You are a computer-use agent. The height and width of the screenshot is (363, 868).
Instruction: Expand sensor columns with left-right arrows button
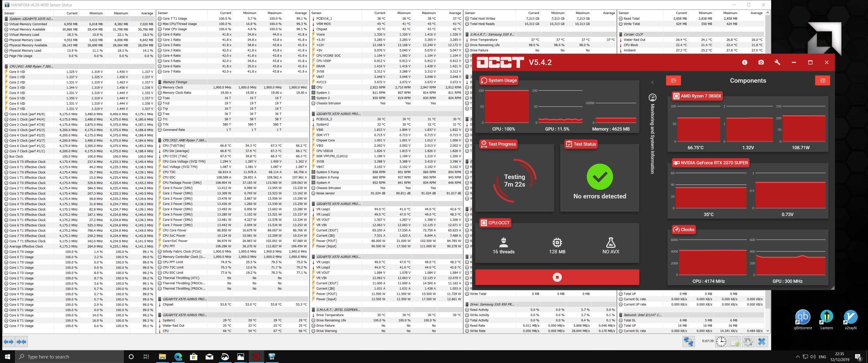coord(9,342)
